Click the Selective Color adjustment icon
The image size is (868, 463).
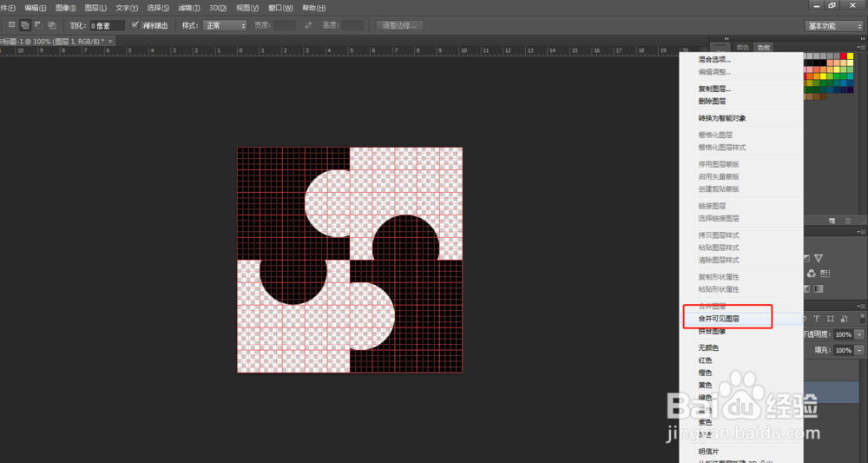click(806, 288)
